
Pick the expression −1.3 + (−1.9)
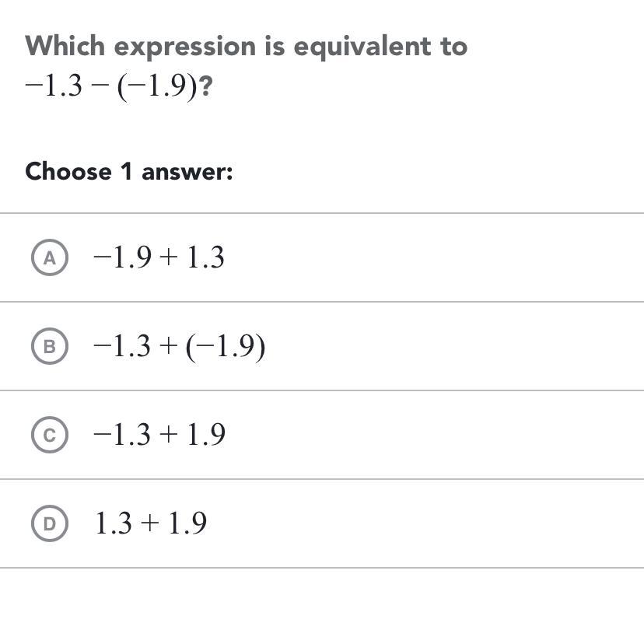179,346
